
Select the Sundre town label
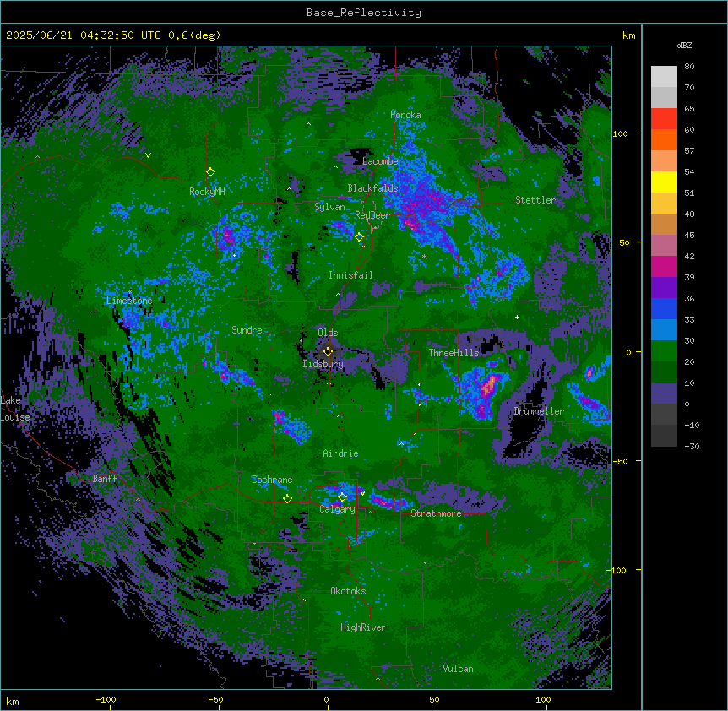(247, 330)
